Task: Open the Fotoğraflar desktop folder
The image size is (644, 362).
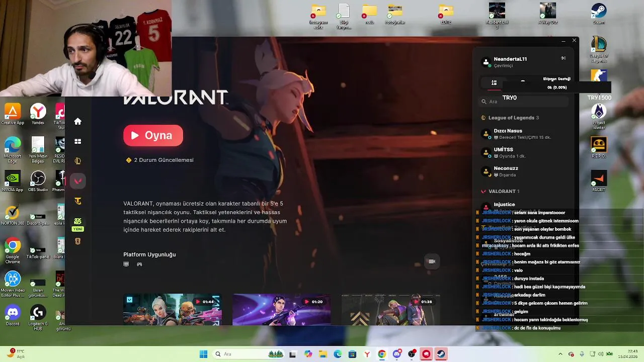Action: coord(395,14)
